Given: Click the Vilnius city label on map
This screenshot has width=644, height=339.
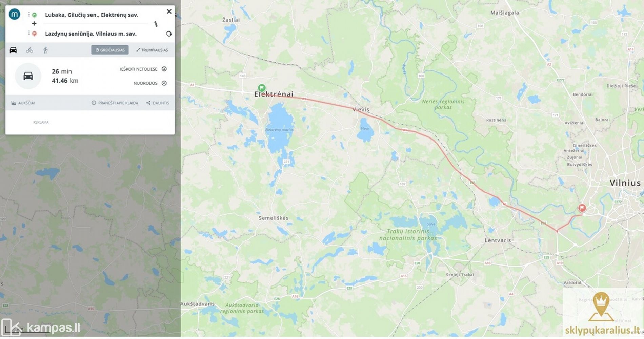Looking at the screenshot, I should [625, 183].
